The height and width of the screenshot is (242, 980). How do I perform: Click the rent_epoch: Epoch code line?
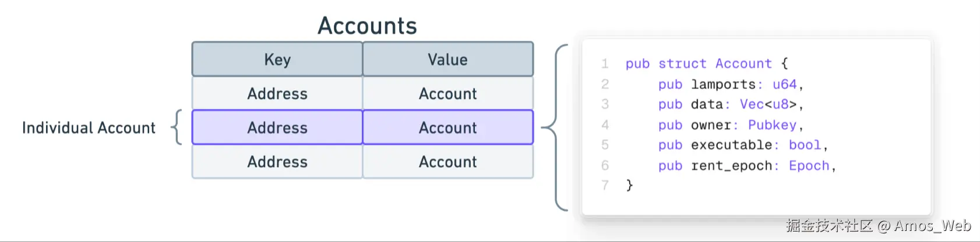[747, 166]
